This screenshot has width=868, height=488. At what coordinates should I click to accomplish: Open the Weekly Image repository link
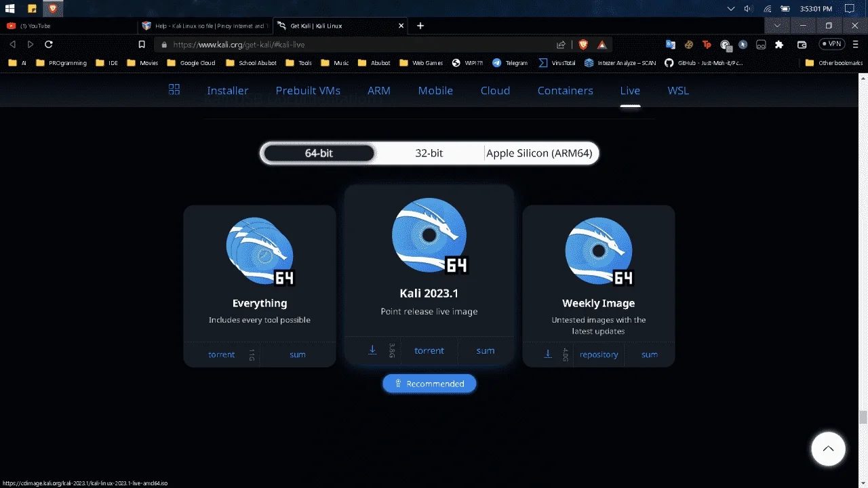point(599,354)
